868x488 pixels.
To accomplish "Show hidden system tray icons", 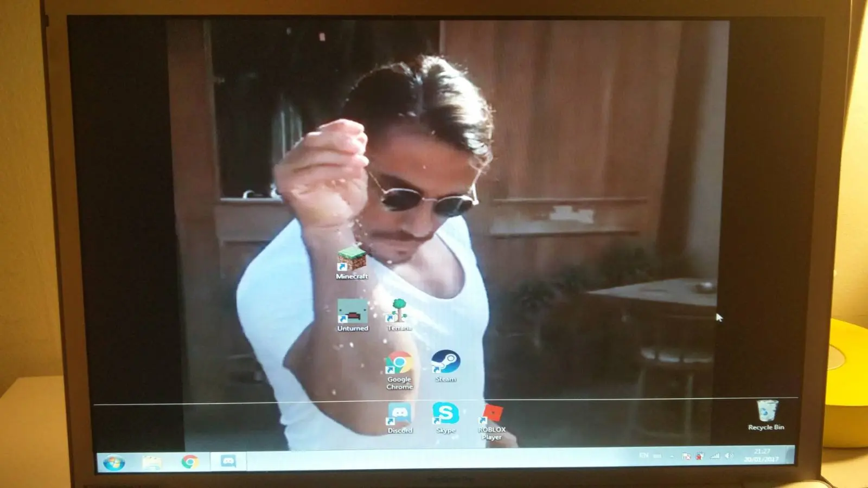I will 672,457.
